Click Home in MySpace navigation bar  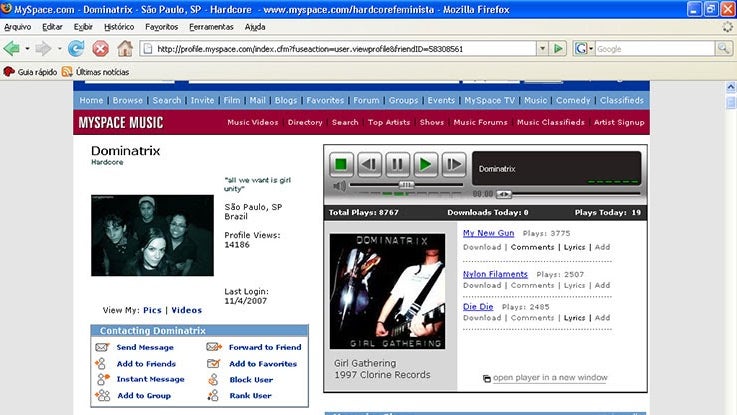pos(91,100)
